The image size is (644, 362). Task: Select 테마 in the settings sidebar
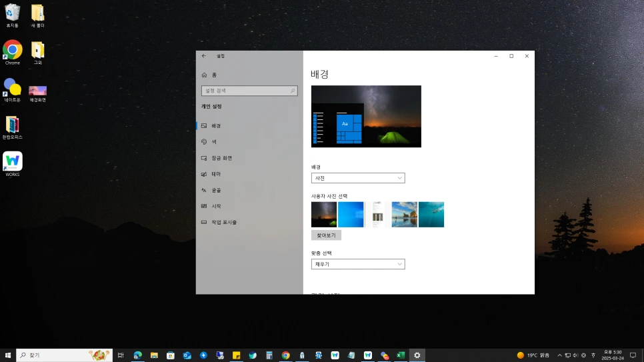click(x=249, y=174)
